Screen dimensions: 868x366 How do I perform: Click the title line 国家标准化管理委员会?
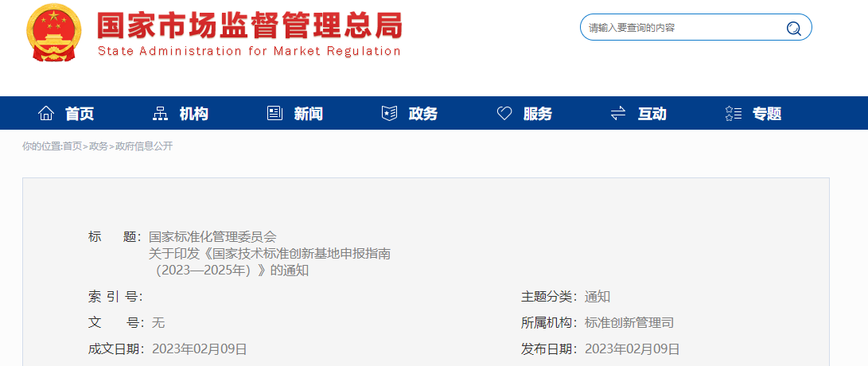pos(212,237)
